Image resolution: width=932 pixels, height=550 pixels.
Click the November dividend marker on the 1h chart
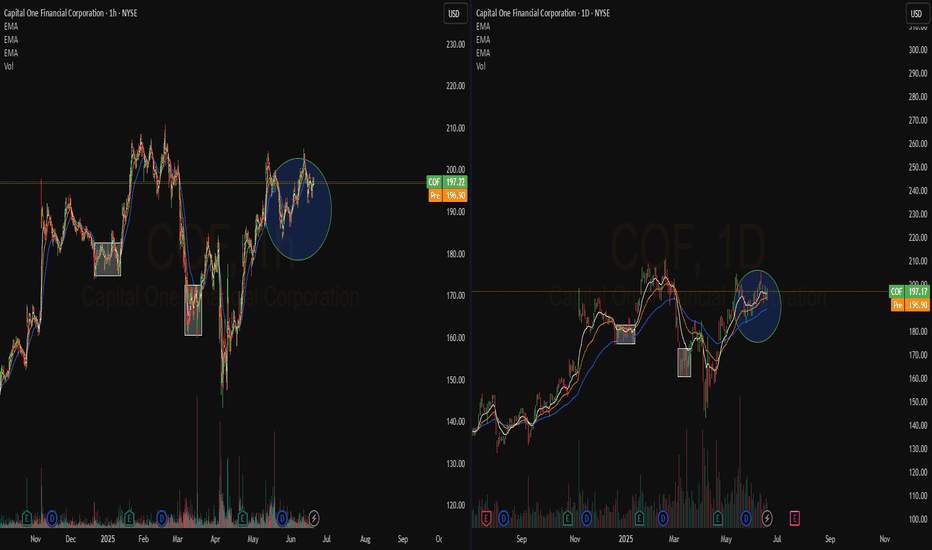pyautogui.click(x=52, y=518)
